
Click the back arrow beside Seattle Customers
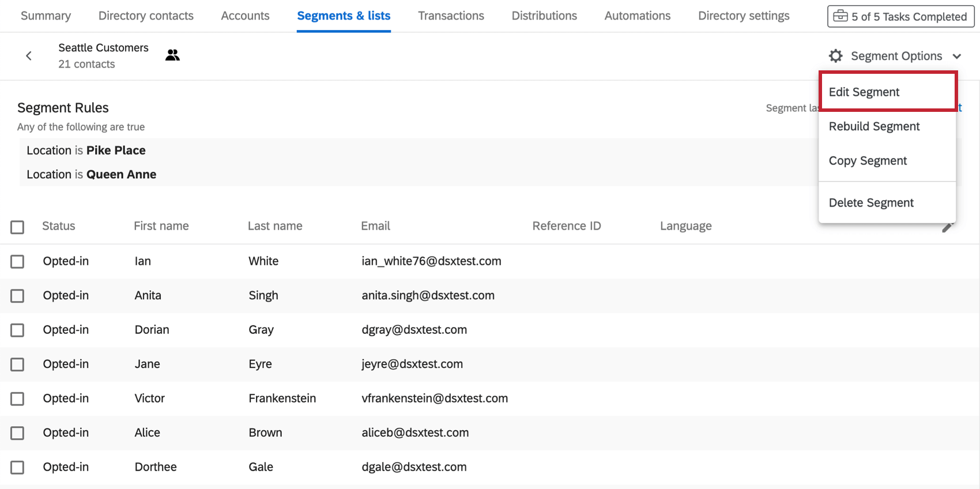[x=29, y=56]
